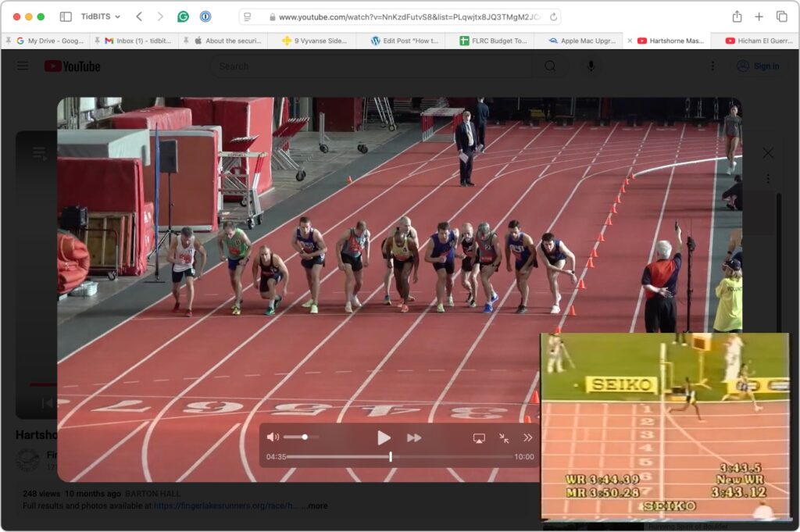Switch to the Apple Mac Upgr... tab
800x532 pixels.
(x=582, y=41)
